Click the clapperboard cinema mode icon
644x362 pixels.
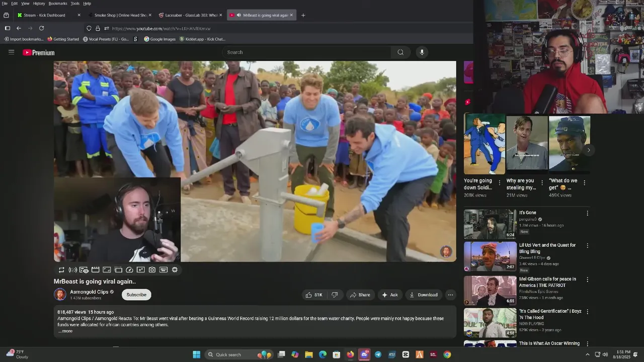[95, 270]
